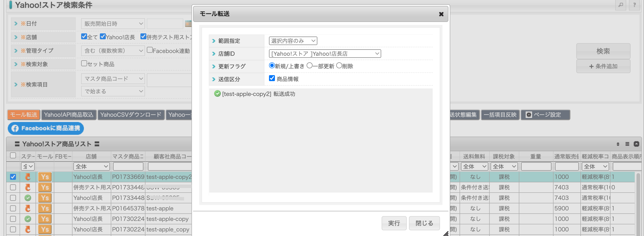Screen dimensions: 644x236
Task: Open the date calendar picker icon
Action: 188,24
